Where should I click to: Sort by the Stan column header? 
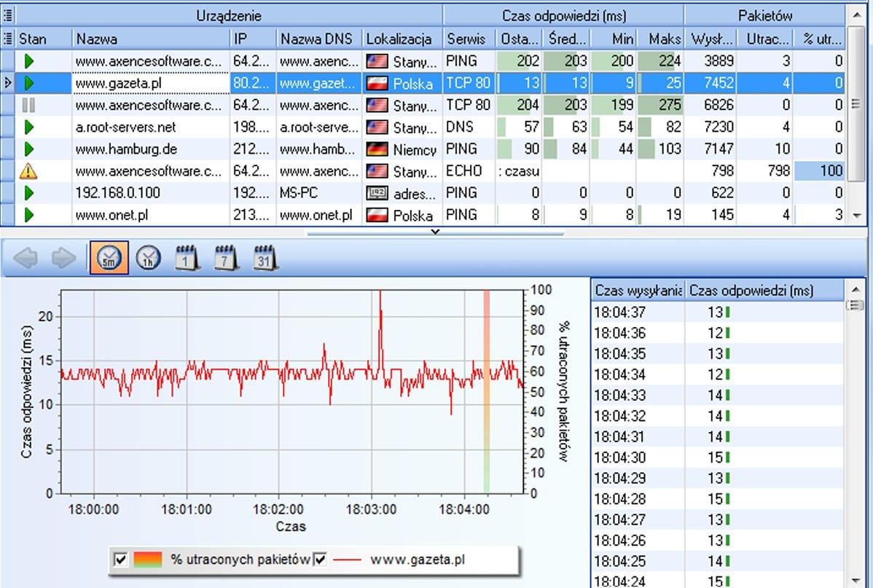pyautogui.click(x=44, y=39)
